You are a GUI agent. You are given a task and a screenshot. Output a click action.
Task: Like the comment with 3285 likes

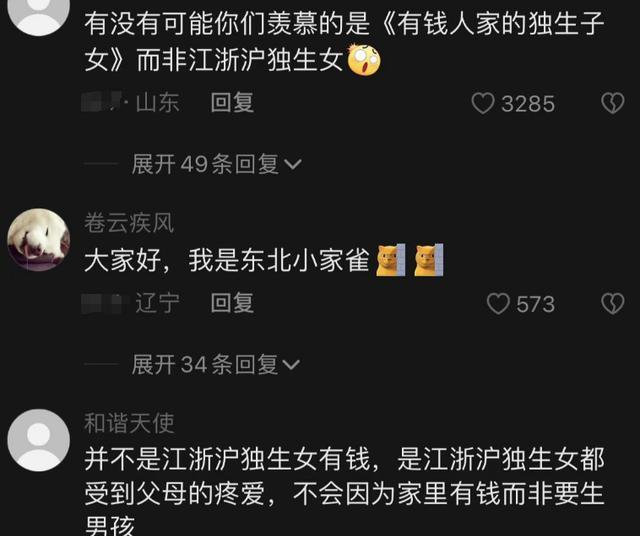click(x=483, y=103)
